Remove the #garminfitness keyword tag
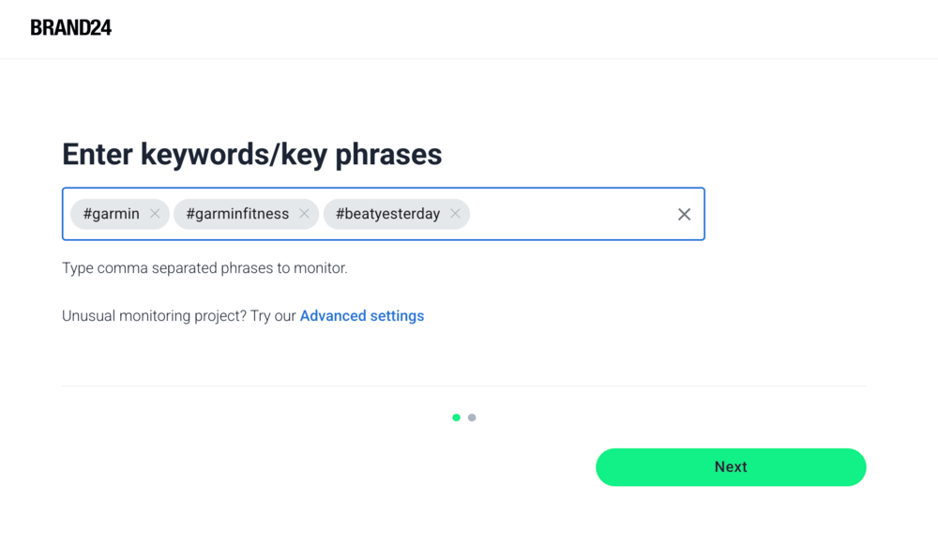Viewport: 938px width, 560px height. click(304, 214)
